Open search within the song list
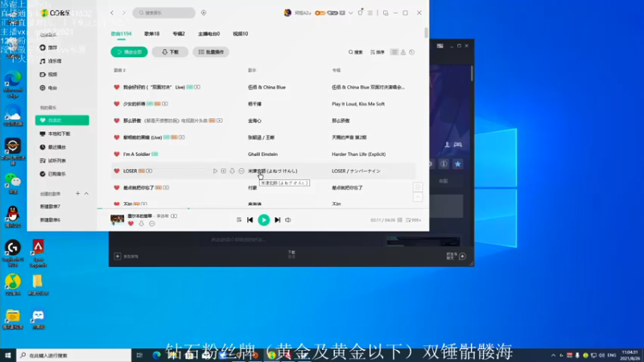644x362 pixels. 356,52
